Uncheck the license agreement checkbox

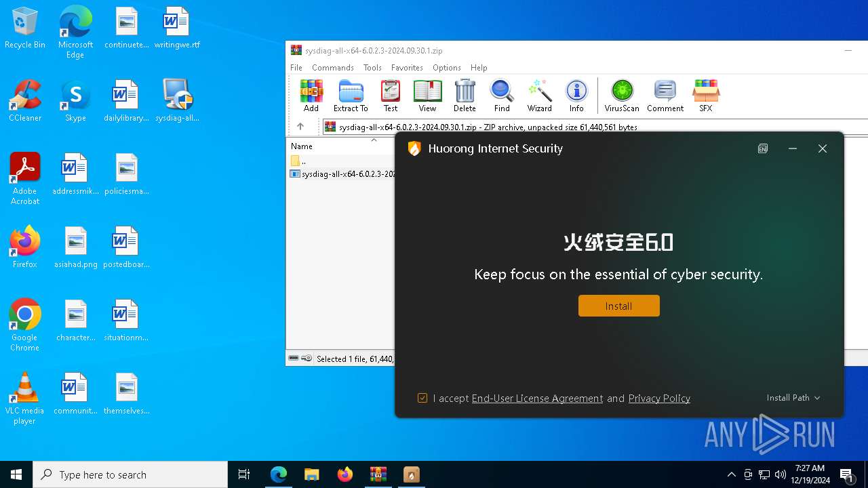[x=422, y=398]
